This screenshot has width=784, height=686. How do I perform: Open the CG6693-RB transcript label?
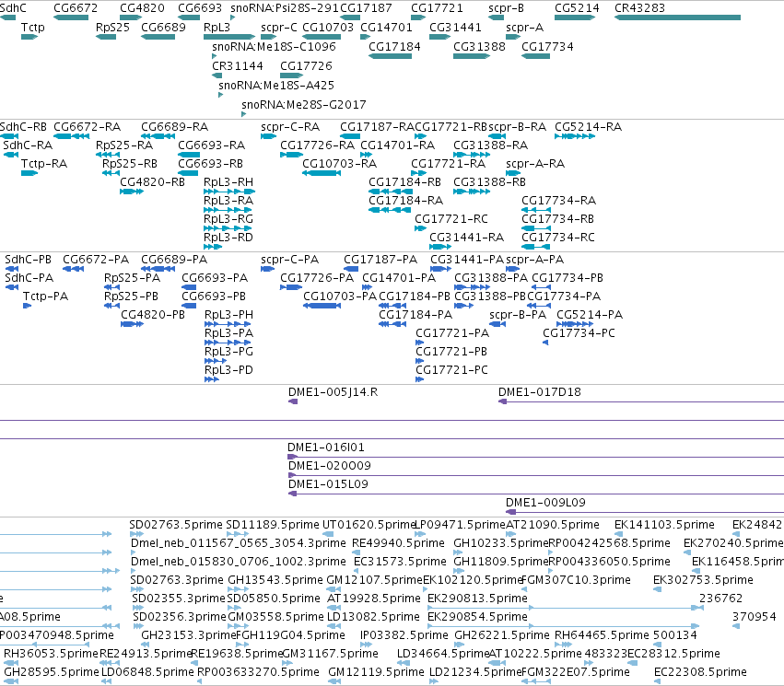pos(210,164)
